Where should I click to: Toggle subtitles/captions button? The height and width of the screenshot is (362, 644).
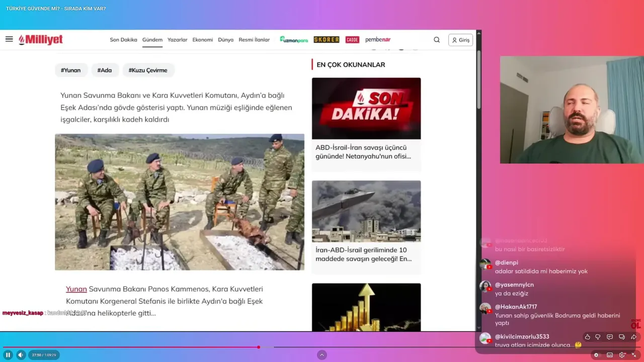(610, 355)
